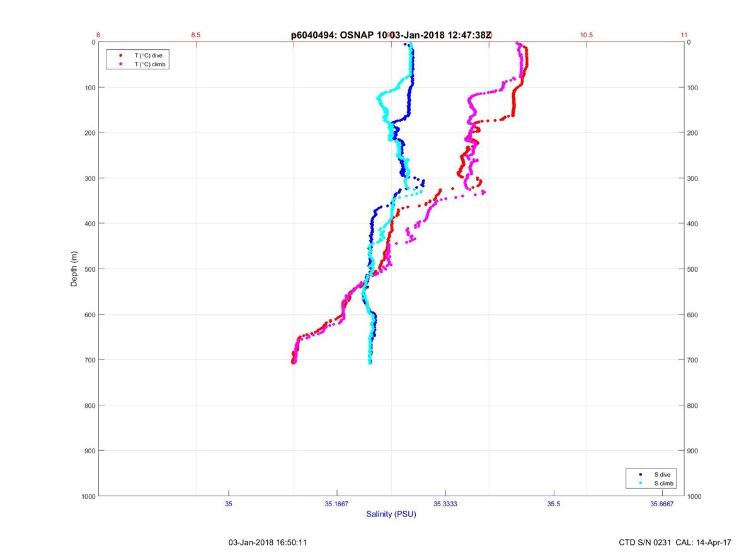
Task: Click "900" on the left depth axis
Action: 89,451
